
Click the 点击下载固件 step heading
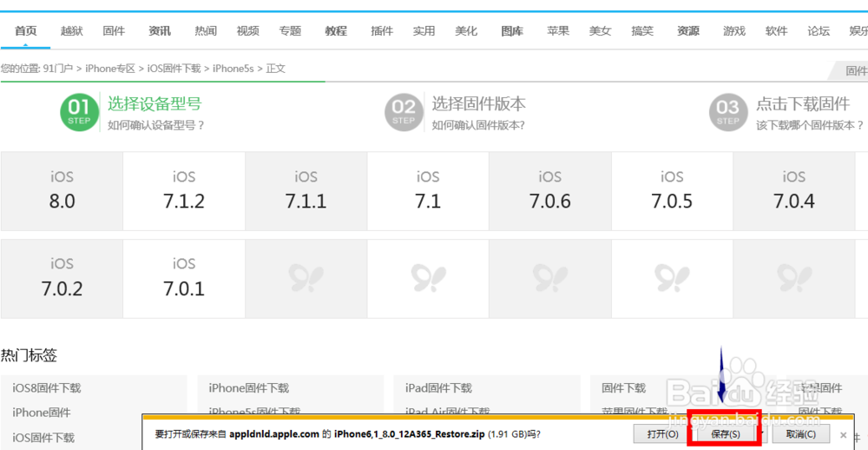(x=803, y=103)
